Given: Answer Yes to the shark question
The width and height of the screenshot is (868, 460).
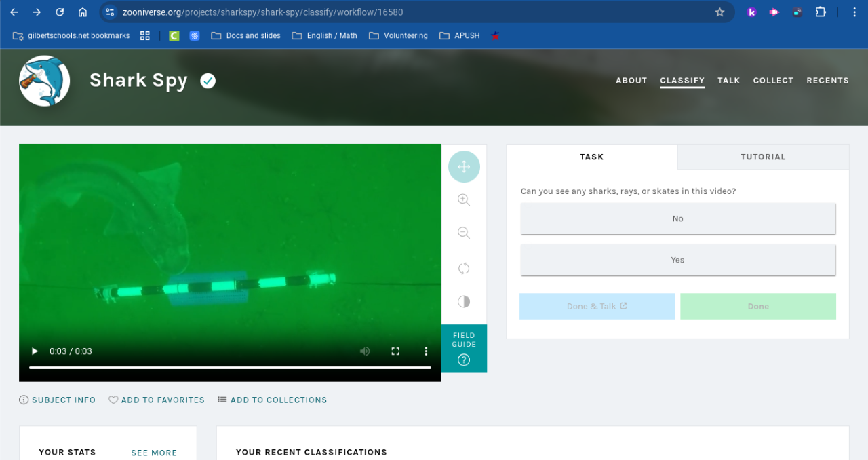Looking at the screenshot, I should pyautogui.click(x=678, y=260).
